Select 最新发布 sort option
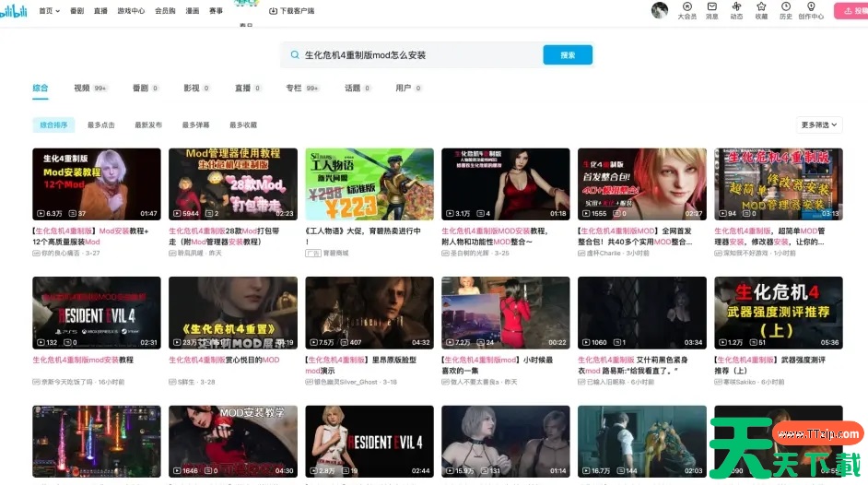Viewport: 868px width, 485px height. [x=148, y=125]
